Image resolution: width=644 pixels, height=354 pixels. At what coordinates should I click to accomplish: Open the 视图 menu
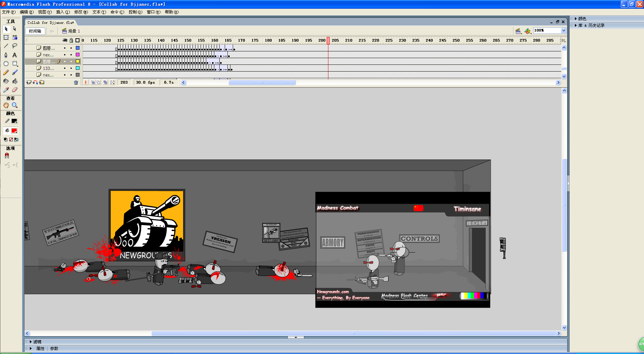pos(45,12)
